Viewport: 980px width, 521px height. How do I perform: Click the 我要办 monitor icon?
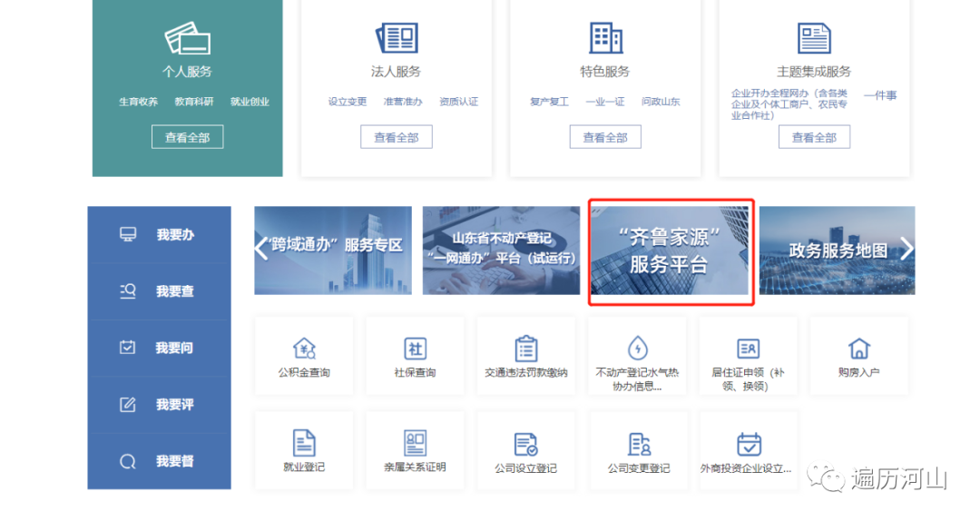click(x=128, y=234)
